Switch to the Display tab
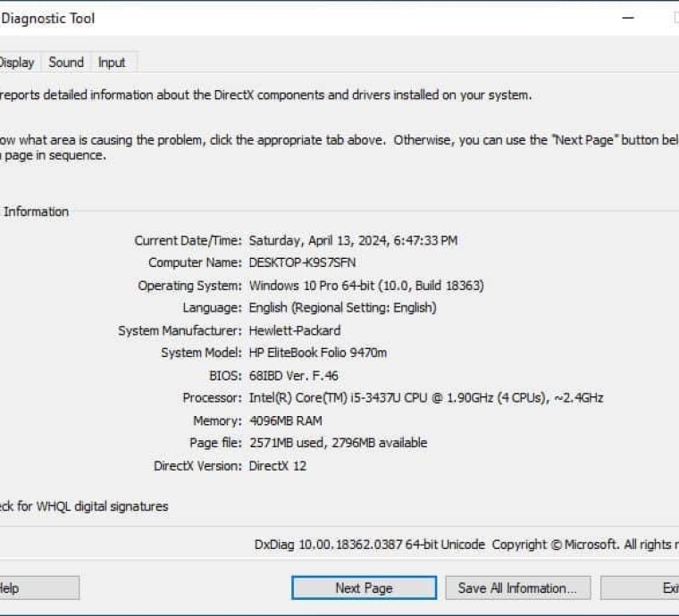679x616 pixels. coord(17,62)
